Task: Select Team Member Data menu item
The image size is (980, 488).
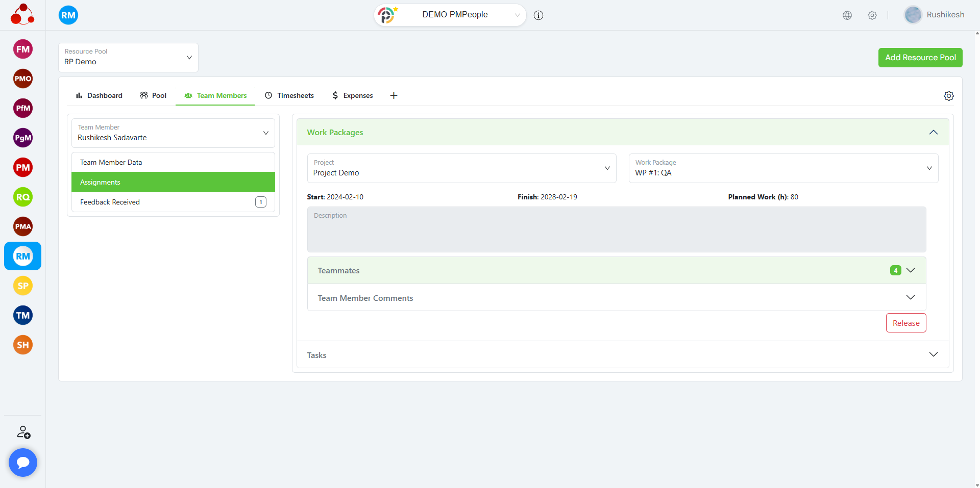Action: (x=173, y=162)
